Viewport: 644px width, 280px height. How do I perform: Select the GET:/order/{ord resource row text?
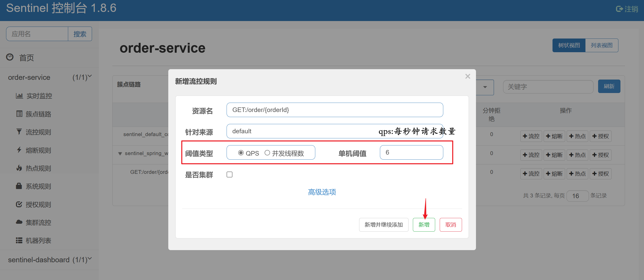pyautogui.click(x=149, y=172)
